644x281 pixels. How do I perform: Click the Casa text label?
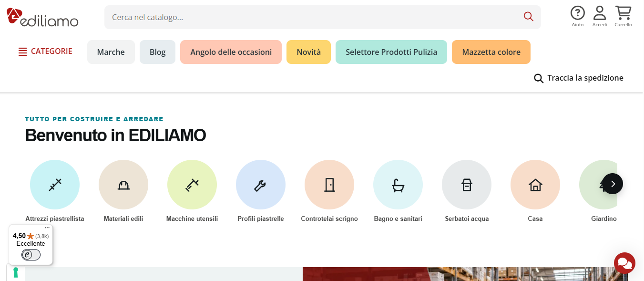point(535,219)
